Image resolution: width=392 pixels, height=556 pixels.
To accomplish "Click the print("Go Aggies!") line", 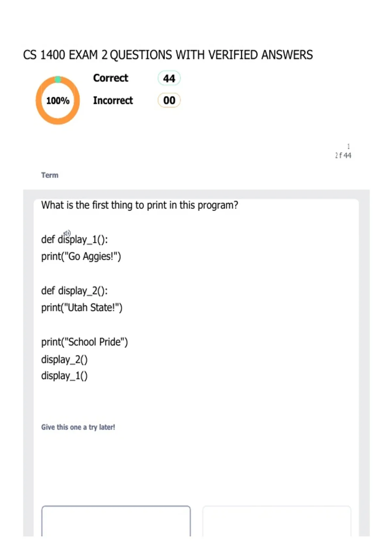I will point(81,256).
